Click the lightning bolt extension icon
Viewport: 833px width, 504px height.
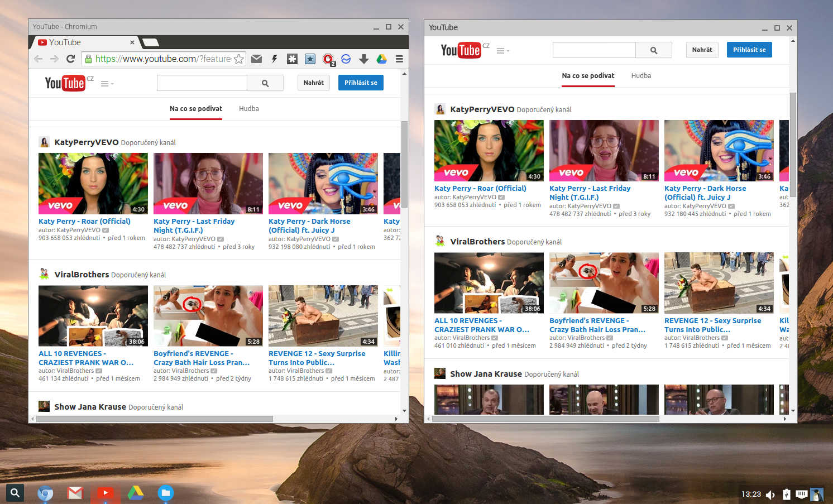coord(274,59)
